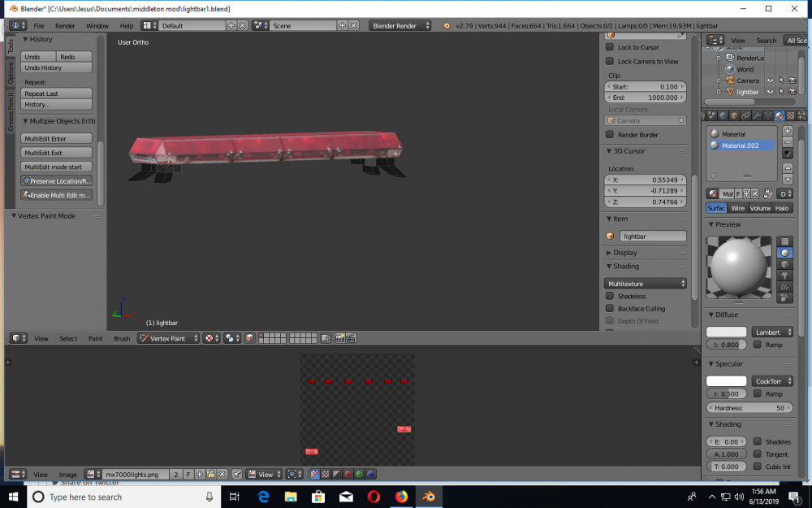Viewport: 812px width, 508px height.
Task: Expand the lightbar tree item in outliner
Action: (x=719, y=92)
